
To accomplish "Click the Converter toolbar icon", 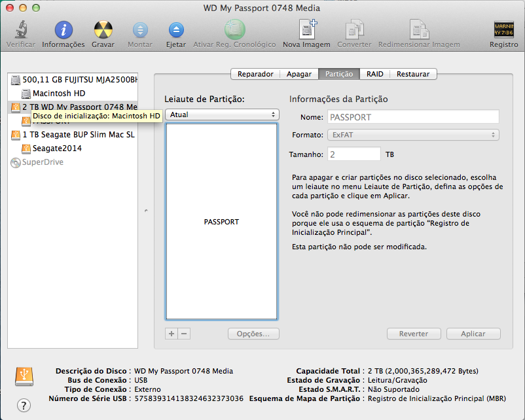I will pyautogui.click(x=354, y=29).
